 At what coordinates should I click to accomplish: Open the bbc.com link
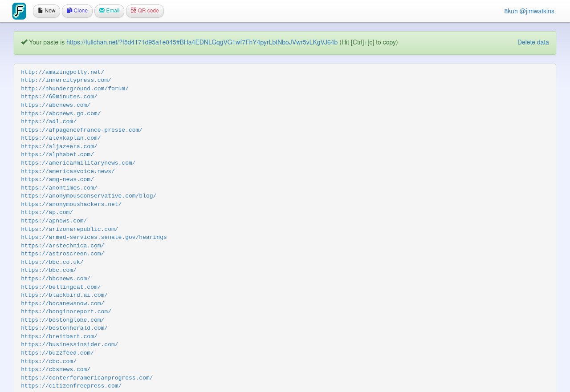coord(49,271)
